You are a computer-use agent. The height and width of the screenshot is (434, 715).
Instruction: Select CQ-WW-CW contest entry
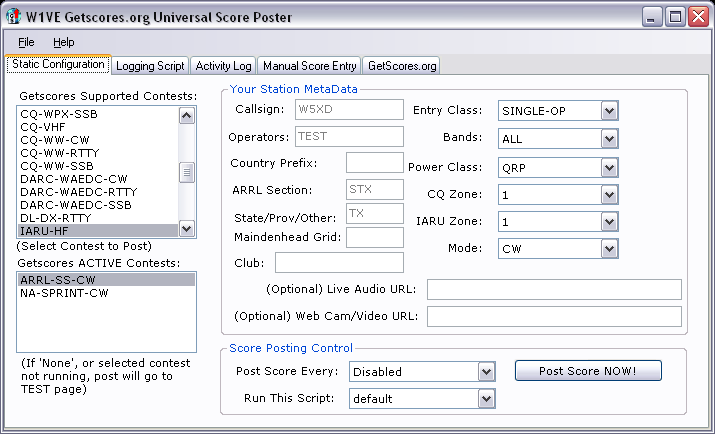98,140
